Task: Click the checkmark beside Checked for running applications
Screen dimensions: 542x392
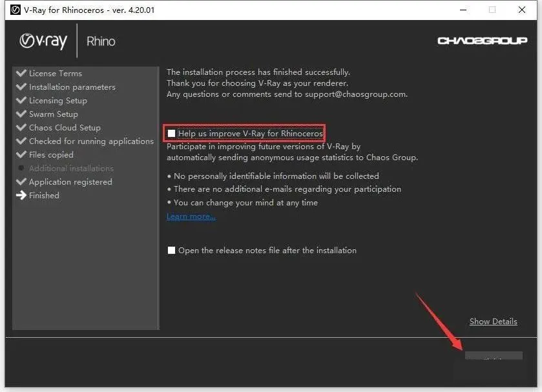Action: point(21,141)
